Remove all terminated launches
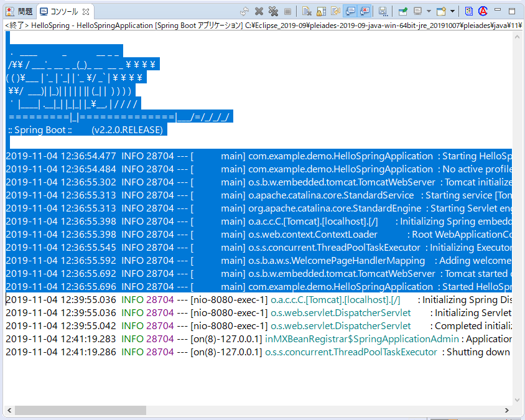Image resolution: width=525 pixels, height=420 pixels. (x=273, y=11)
